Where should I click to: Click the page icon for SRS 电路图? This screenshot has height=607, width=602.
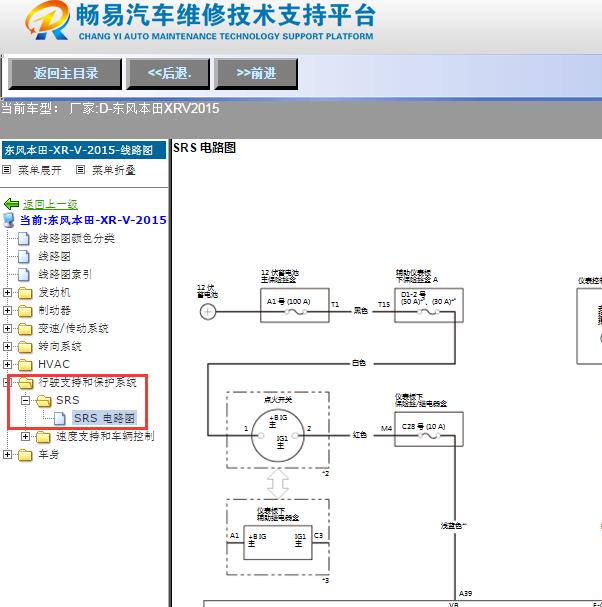coord(60,418)
